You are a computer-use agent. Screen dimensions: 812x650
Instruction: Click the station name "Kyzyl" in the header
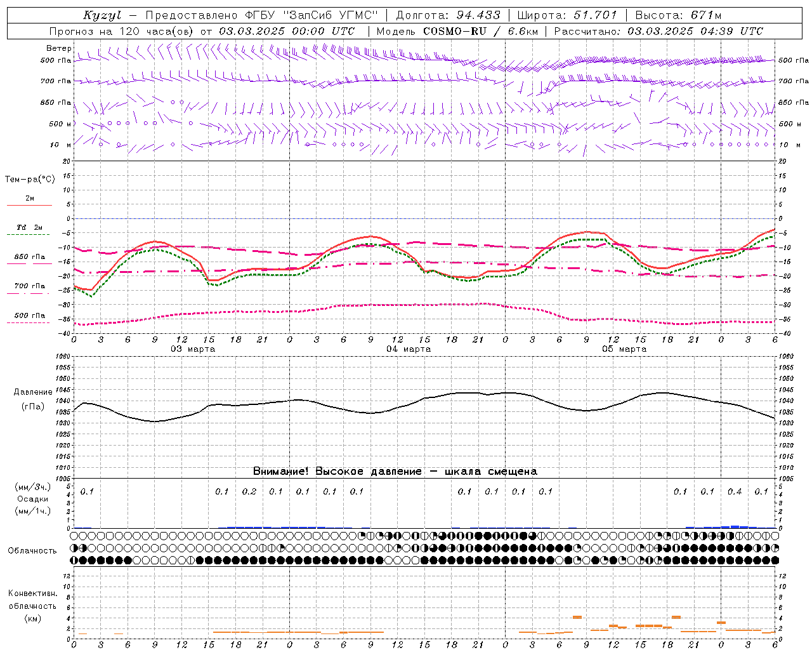pos(101,16)
